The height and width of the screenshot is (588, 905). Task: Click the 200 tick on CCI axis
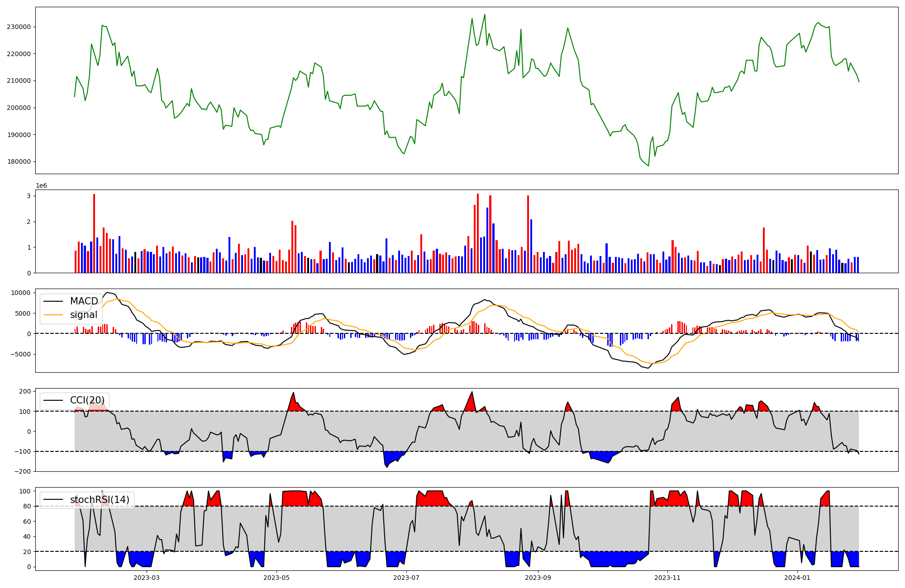(26, 391)
